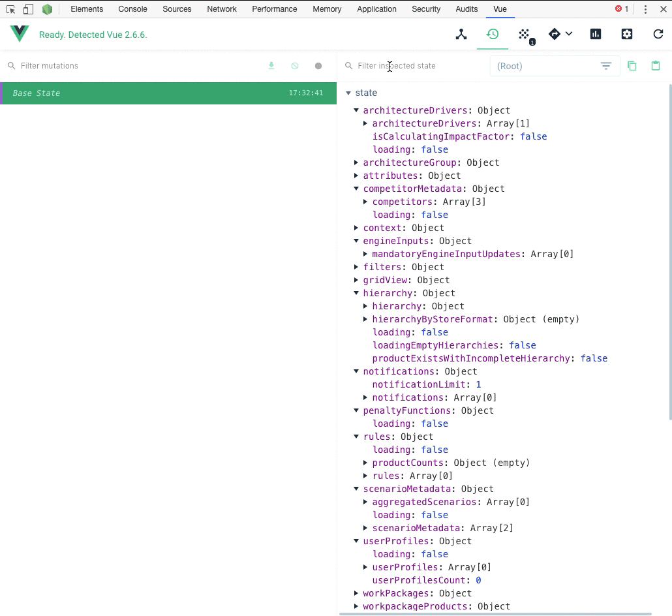This screenshot has width=672, height=616.
Task: Toggle the DevTools error badge counter
Action: [x=619, y=9]
